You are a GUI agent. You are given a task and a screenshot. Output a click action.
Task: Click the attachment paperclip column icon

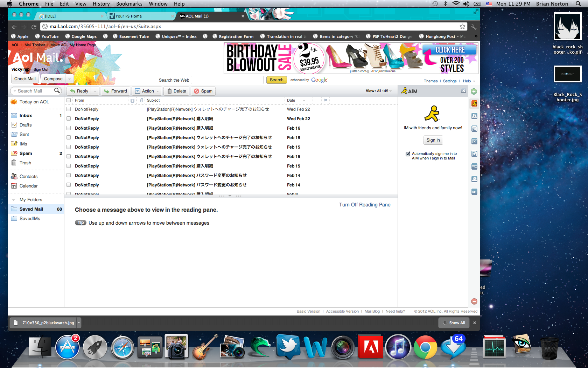(141, 100)
